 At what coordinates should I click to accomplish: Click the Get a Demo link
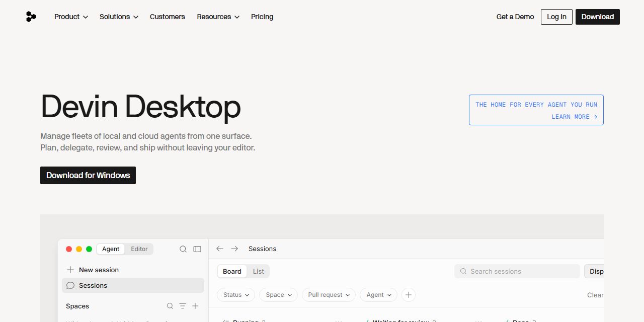[515, 17]
